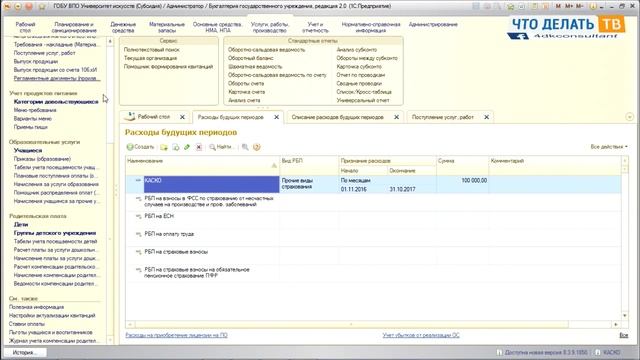Open Полнотекстовый поиск service link
This screenshot has height=360, width=640.
(151, 50)
